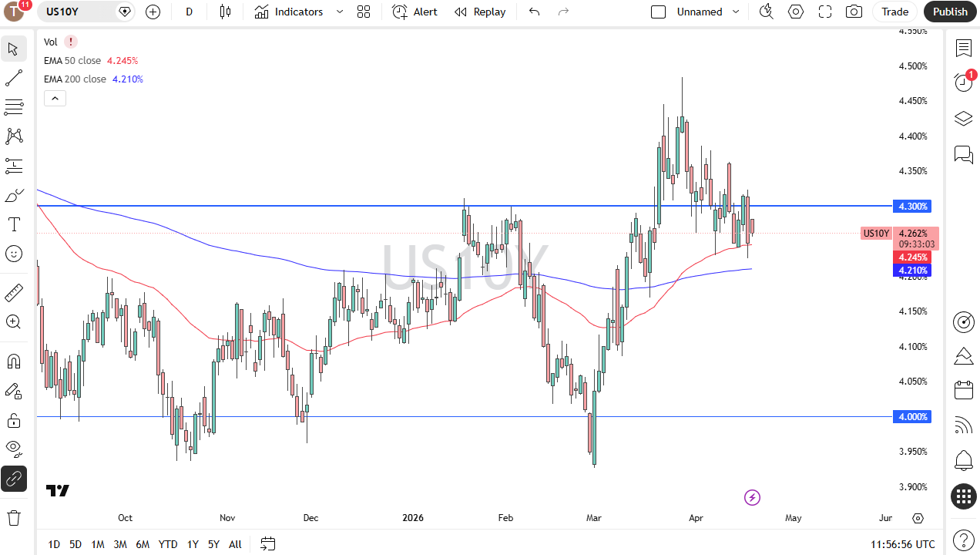Open quick search lightning icon

tap(767, 12)
